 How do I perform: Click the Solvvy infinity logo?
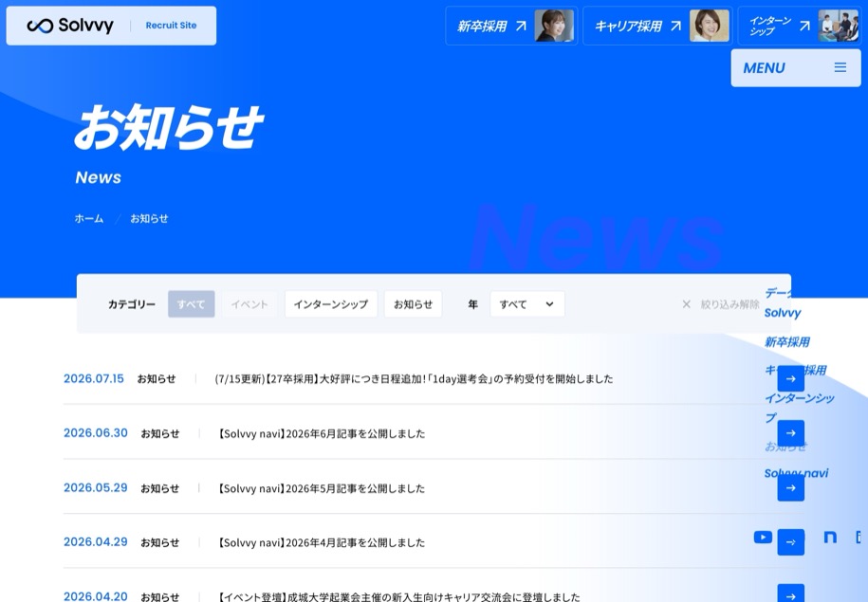tap(40, 26)
